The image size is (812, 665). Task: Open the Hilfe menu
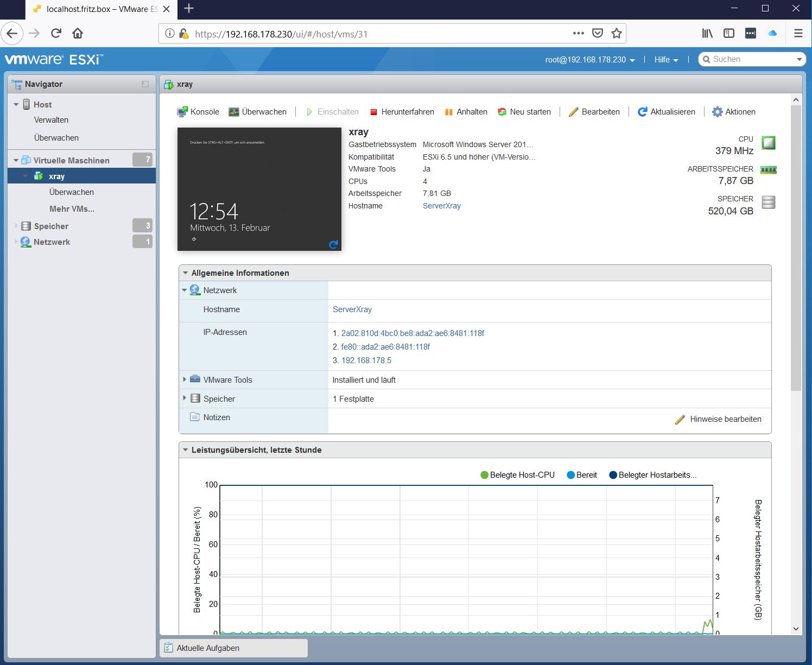tap(666, 60)
